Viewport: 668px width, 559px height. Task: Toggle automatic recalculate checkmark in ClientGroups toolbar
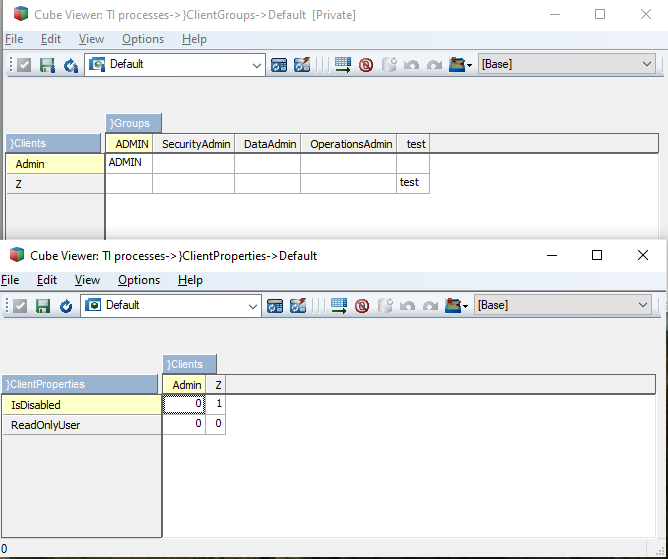pyautogui.click(x=24, y=65)
